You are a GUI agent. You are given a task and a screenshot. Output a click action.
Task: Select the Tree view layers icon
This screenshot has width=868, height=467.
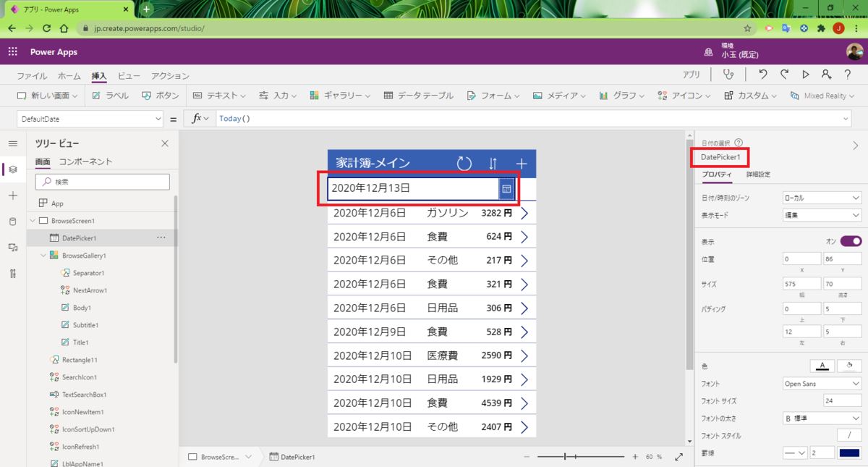(x=12, y=169)
